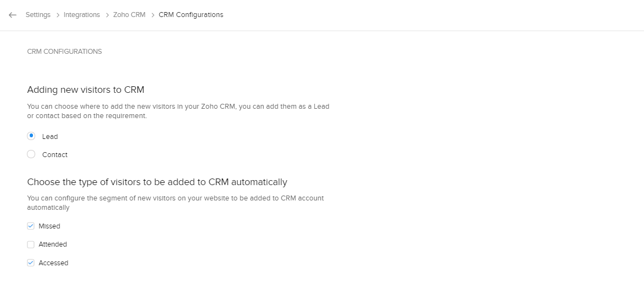The height and width of the screenshot is (290, 644).
Task: Open the Integrations breadcrumb link
Action: (82, 15)
